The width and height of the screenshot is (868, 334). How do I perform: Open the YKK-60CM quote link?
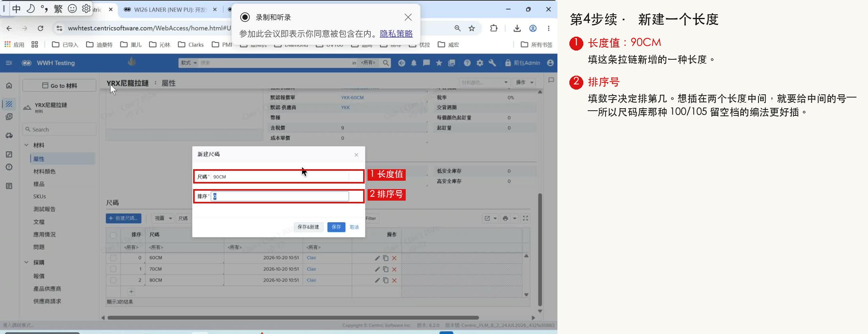(352, 98)
